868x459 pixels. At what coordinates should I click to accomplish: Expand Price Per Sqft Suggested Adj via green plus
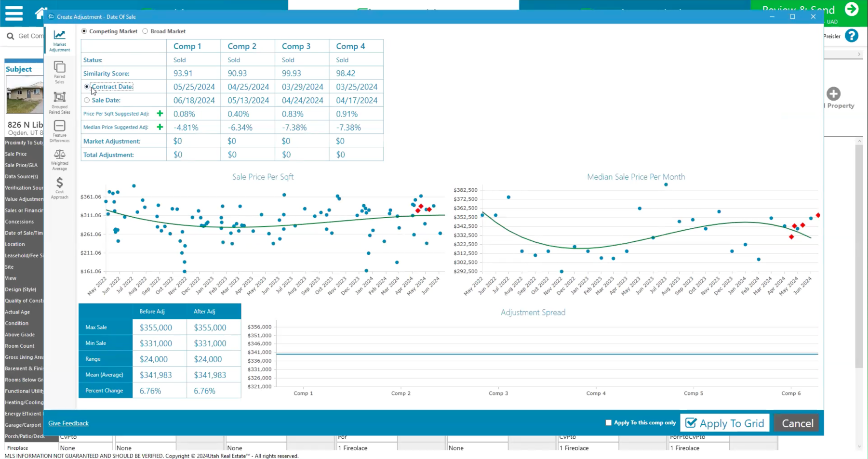click(x=160, y=114)
